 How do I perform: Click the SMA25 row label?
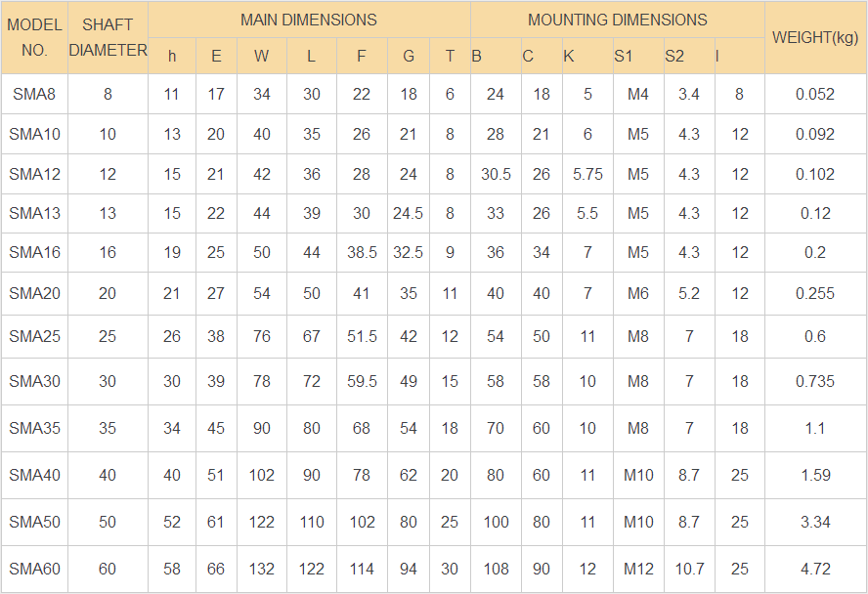pos(34,336)
